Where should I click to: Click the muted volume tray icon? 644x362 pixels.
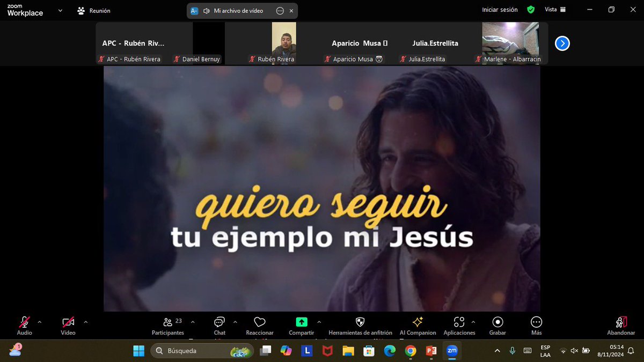574,351
